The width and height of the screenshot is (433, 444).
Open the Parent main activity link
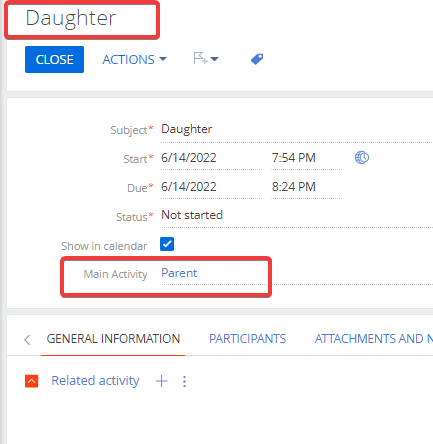179,273
